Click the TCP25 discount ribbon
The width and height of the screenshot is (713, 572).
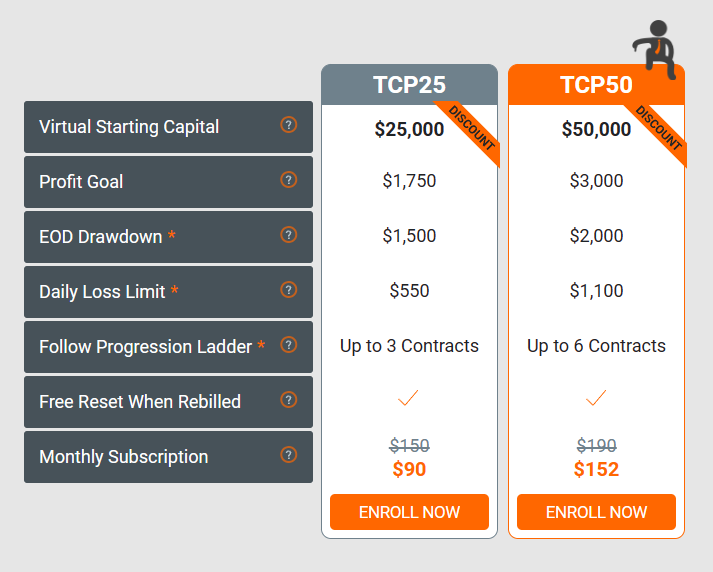point(471,128)
